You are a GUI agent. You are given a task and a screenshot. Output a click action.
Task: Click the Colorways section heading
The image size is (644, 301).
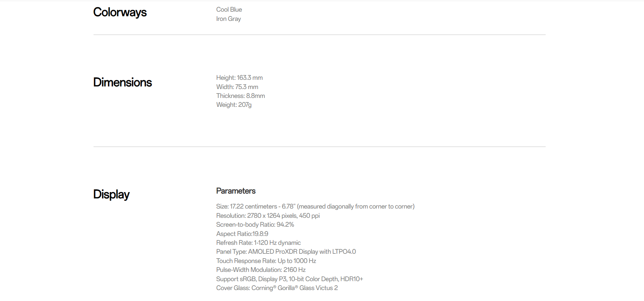pos(120,12)
